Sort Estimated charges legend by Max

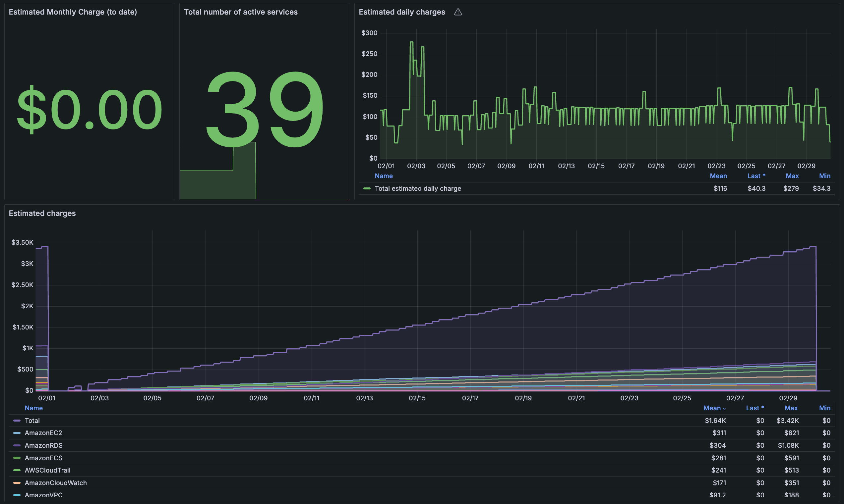click(791, 408)
